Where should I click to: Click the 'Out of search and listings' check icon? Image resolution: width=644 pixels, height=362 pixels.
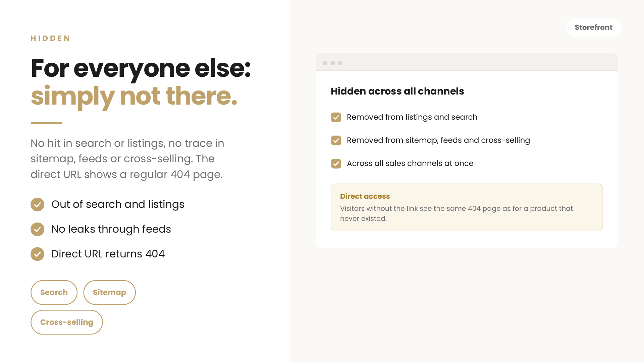37,204
